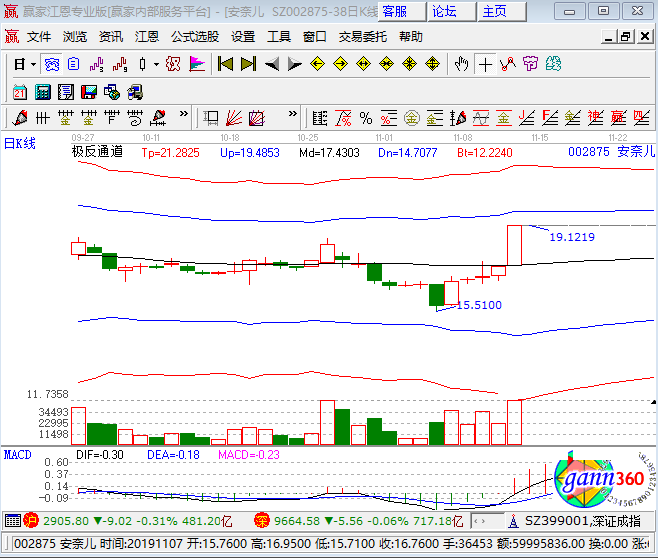
Task: Jump to last bar icon
Action: click(x=248, y=64)
